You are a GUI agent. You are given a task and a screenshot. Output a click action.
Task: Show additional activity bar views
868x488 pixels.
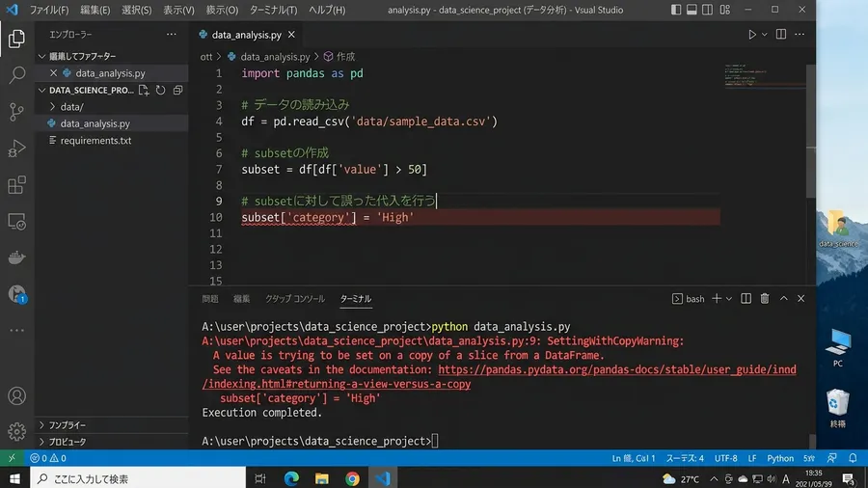(x=16, y=330)
